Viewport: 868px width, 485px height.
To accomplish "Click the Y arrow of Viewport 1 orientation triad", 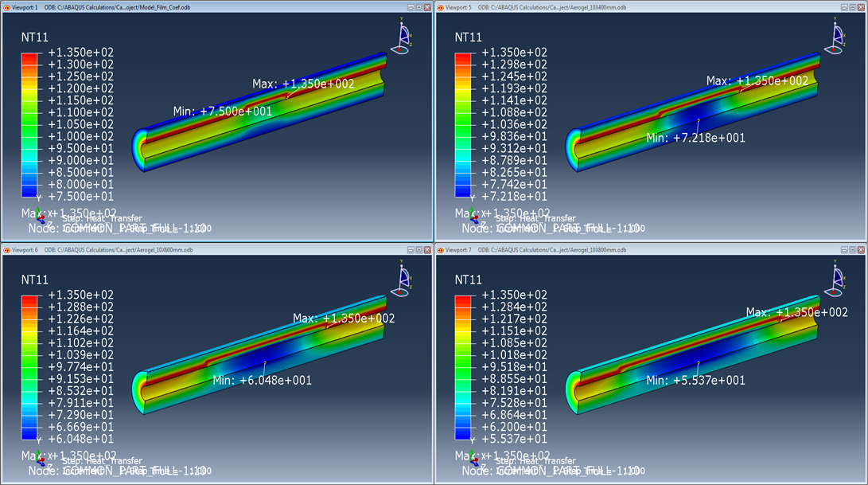I will pos(37,209).
